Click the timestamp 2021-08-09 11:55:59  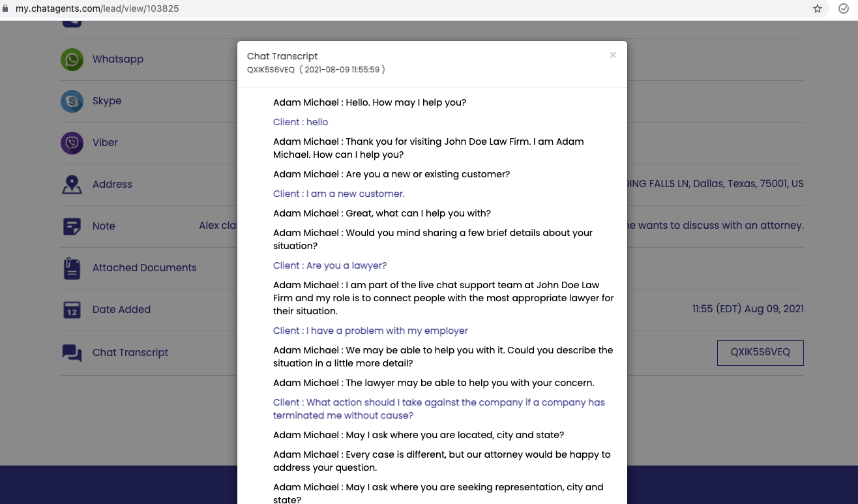point(342,70)
